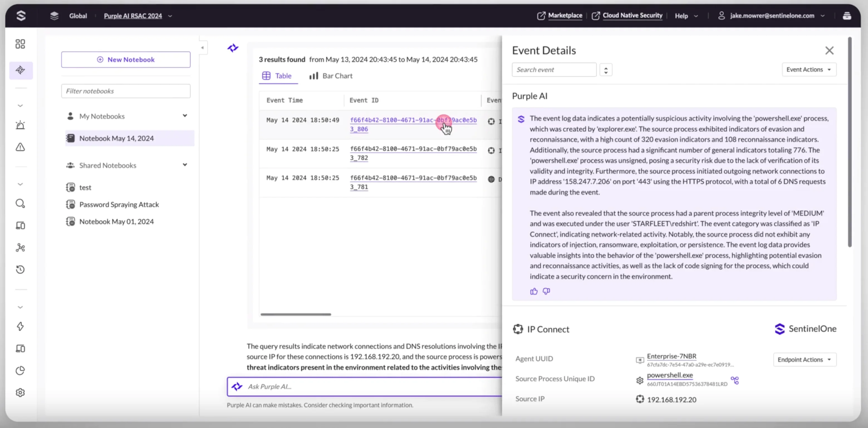Click the Global scope label
868x428 pixels.
tap(78, 16)
